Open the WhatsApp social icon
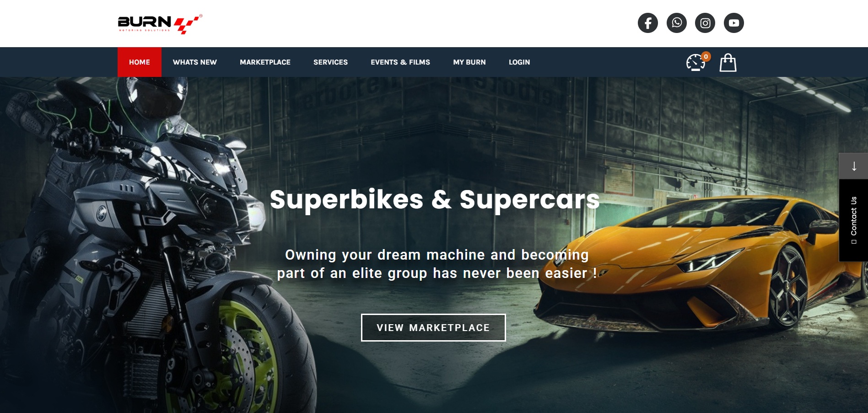The height and width of the screenshot is (413, 868). [x=676, y=23]
